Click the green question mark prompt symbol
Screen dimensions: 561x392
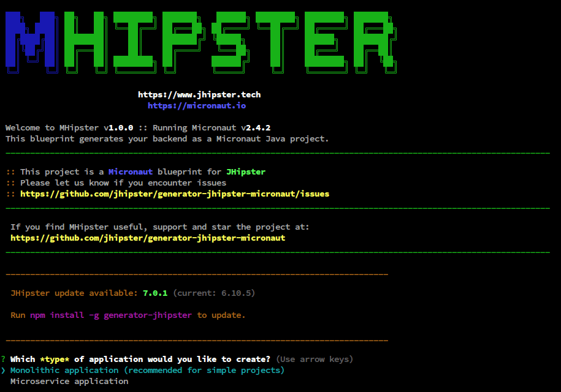pos(3,359)
